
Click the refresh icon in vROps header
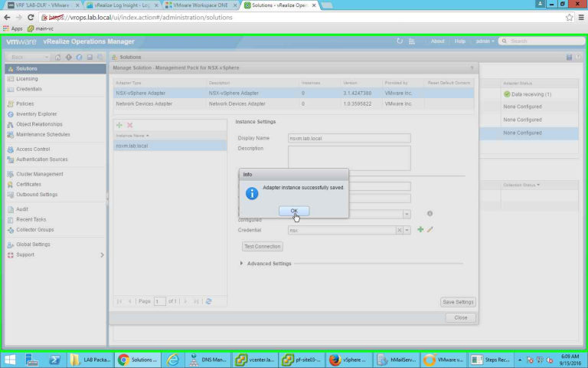[400, 41]
